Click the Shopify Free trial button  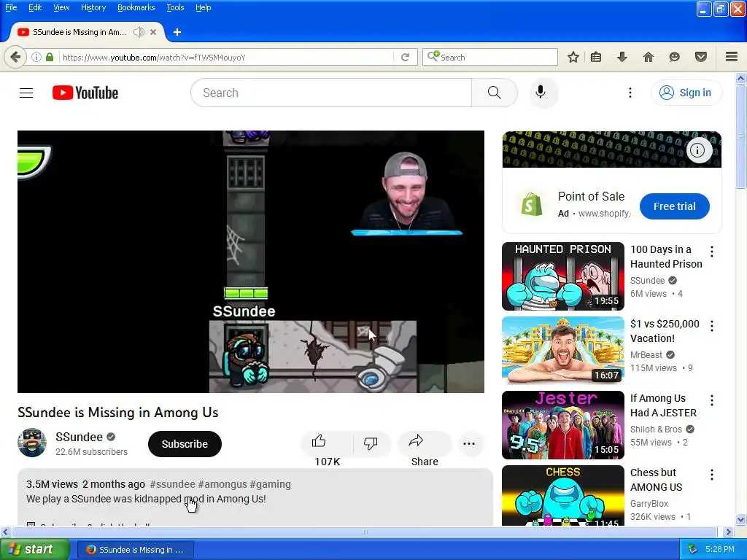click(x=674, y=206)
